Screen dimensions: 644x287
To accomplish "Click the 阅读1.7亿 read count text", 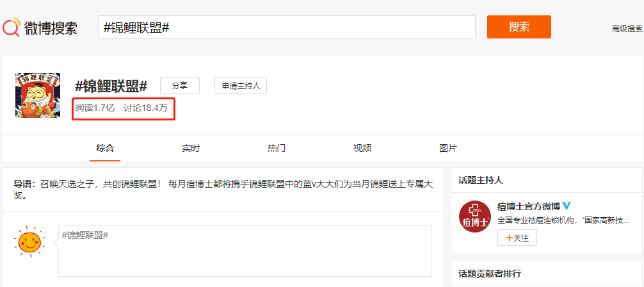I will click(x=95, y=108).
